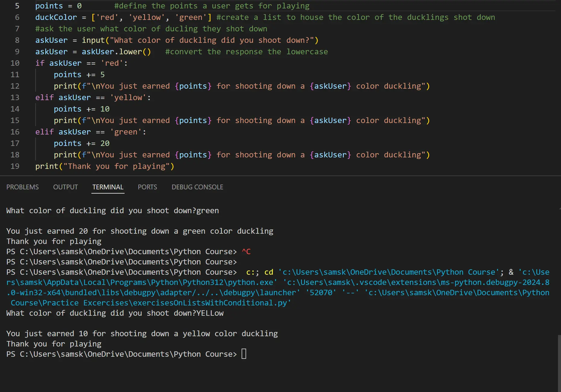Viewport: 561px width, 392px height.
Task: Click 'points += 20' on line 17
Action: [x=82, y=144]
